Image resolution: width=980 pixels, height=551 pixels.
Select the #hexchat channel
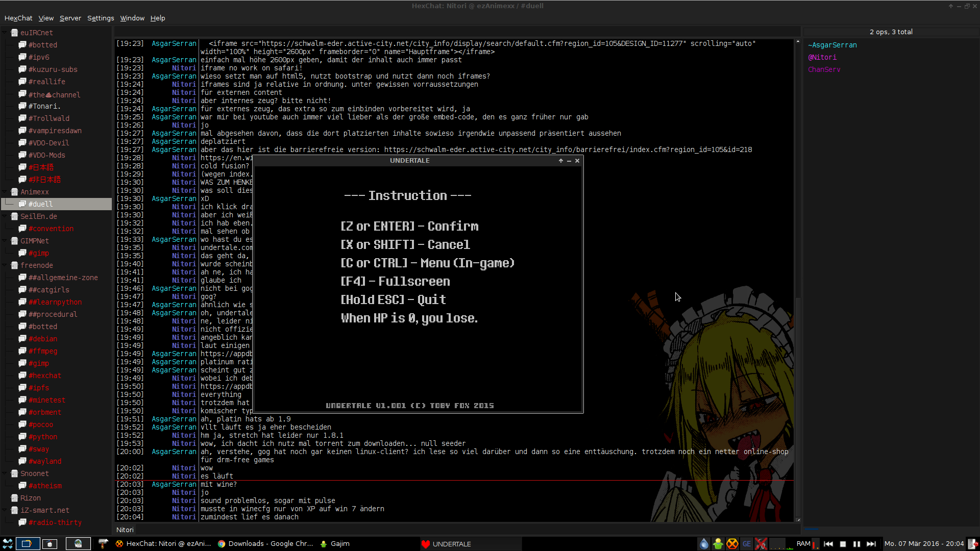click(x=45, y=375)
